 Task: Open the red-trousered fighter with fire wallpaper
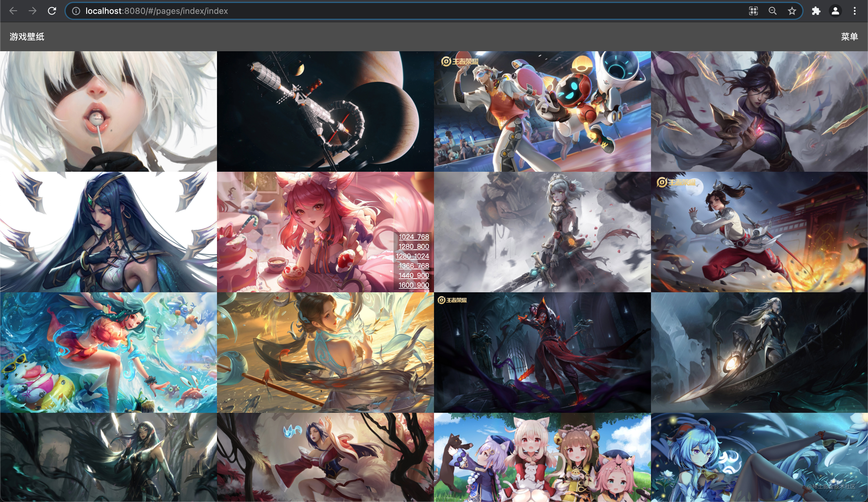pos(759,232)
